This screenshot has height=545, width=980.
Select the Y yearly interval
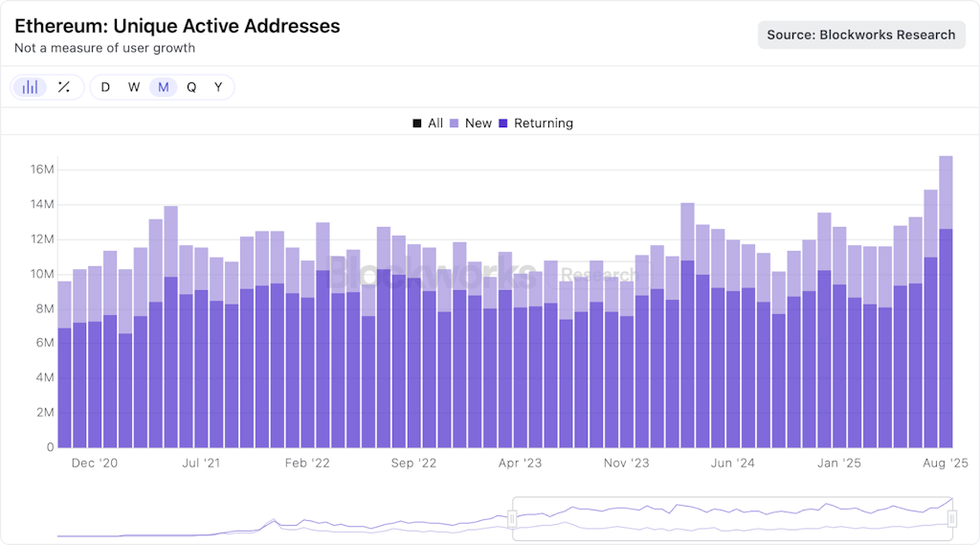[x=218, y=87]
